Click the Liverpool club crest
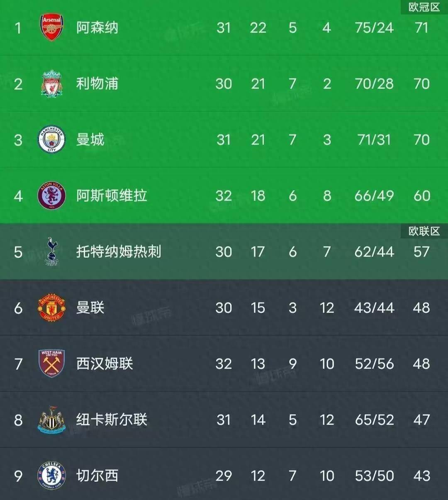 tap(51, 84)
